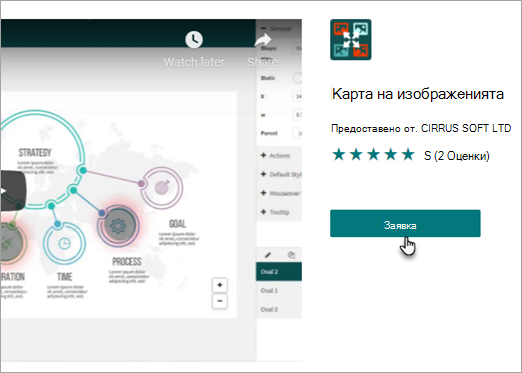Image resolution: width=522 pixels, height=373 pixels.
Task: Toggle the Static switch
Action: coord(297,78)
